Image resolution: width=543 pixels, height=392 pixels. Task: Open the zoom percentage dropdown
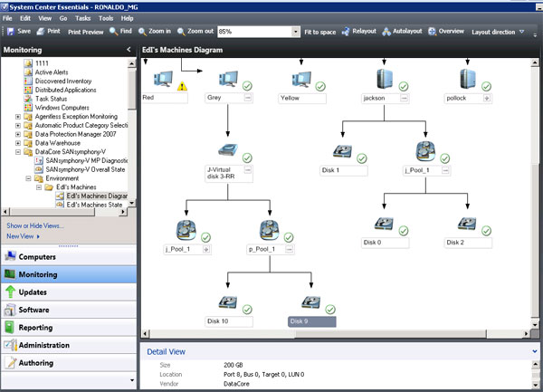click(x=295, y=32)
